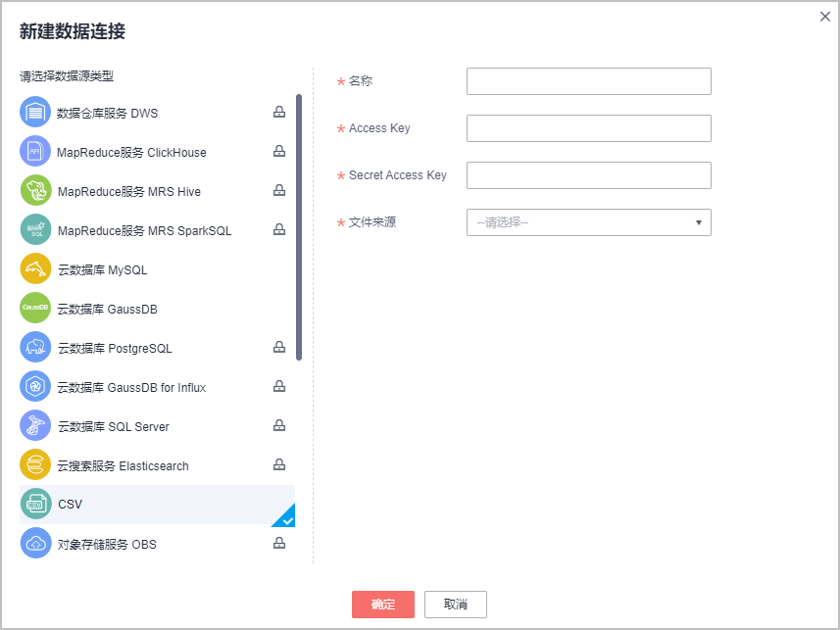Click the MySQL dolphin icon

click(36, 268)
